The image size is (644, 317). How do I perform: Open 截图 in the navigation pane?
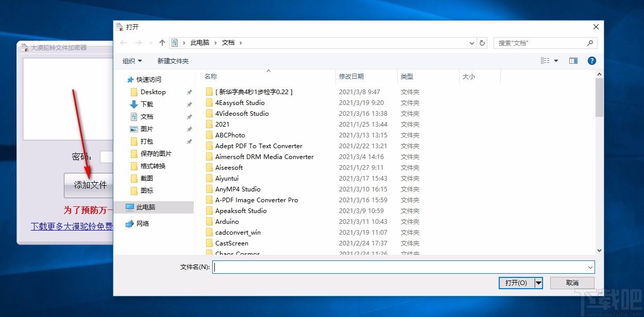tap(147, 178)
